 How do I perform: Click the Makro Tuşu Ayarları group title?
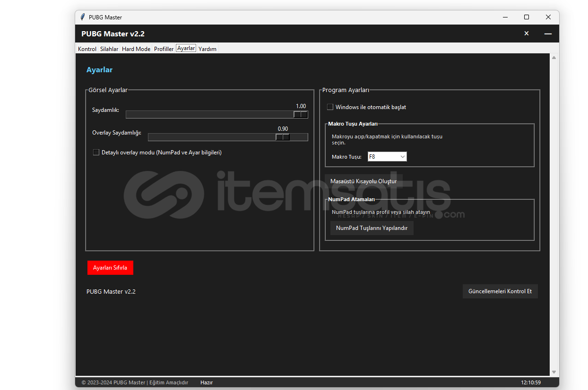pos(353,124)
